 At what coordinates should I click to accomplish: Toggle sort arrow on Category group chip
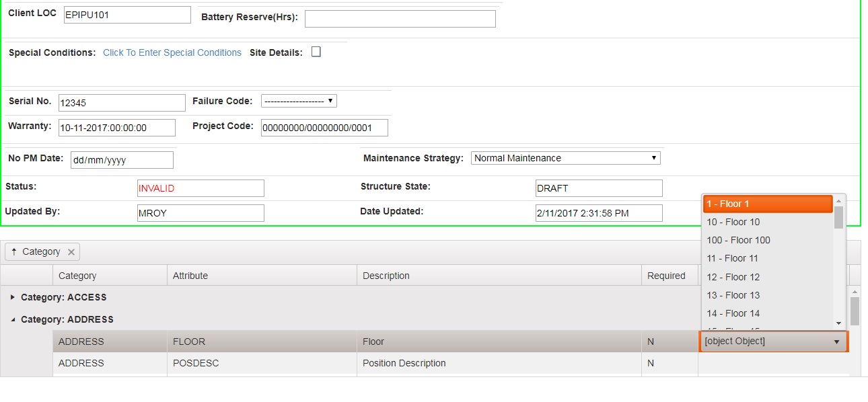14,252
